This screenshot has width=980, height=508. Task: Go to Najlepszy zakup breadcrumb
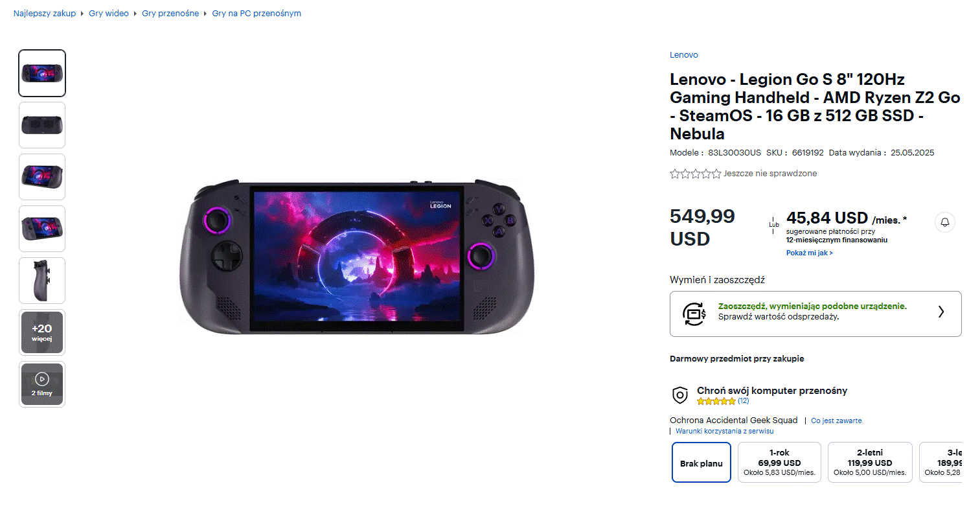(45, 13)
